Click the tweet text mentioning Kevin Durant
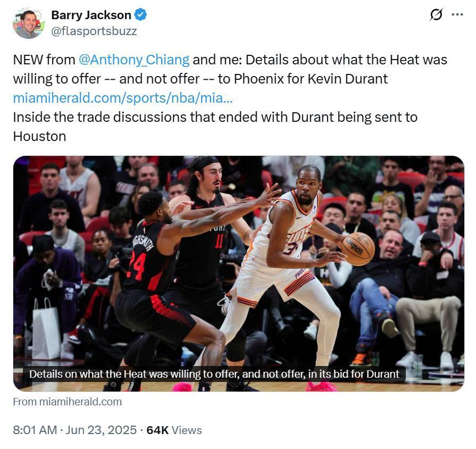The width and height of the screenshot is (476, 449). (x=230, y=69)
